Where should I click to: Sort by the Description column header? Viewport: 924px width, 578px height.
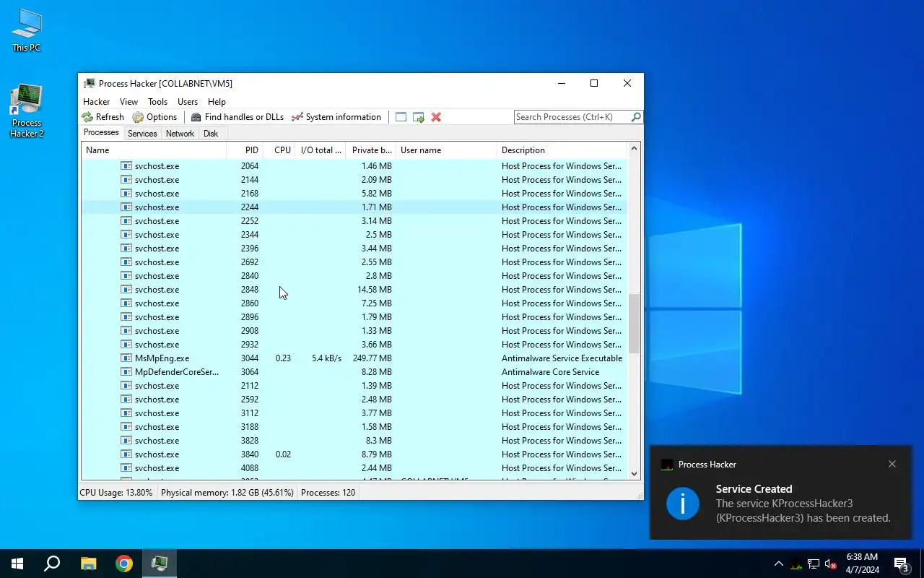coord(562,150)
